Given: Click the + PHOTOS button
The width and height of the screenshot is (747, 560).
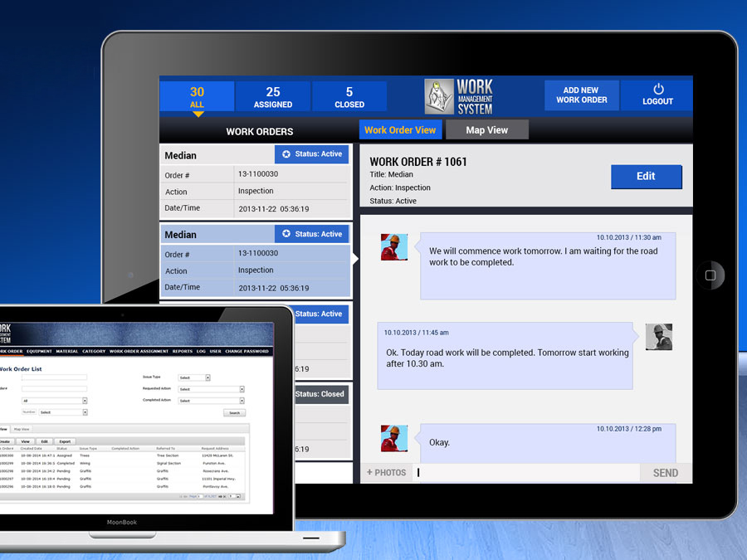Looking at the screenshot, I should pos(386,473).
